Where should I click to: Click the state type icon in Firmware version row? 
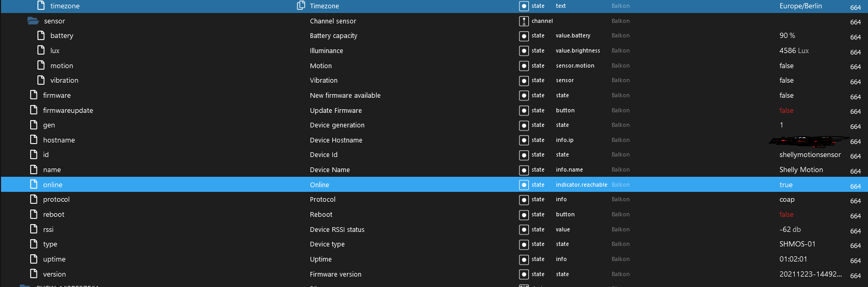pos(524,275)
